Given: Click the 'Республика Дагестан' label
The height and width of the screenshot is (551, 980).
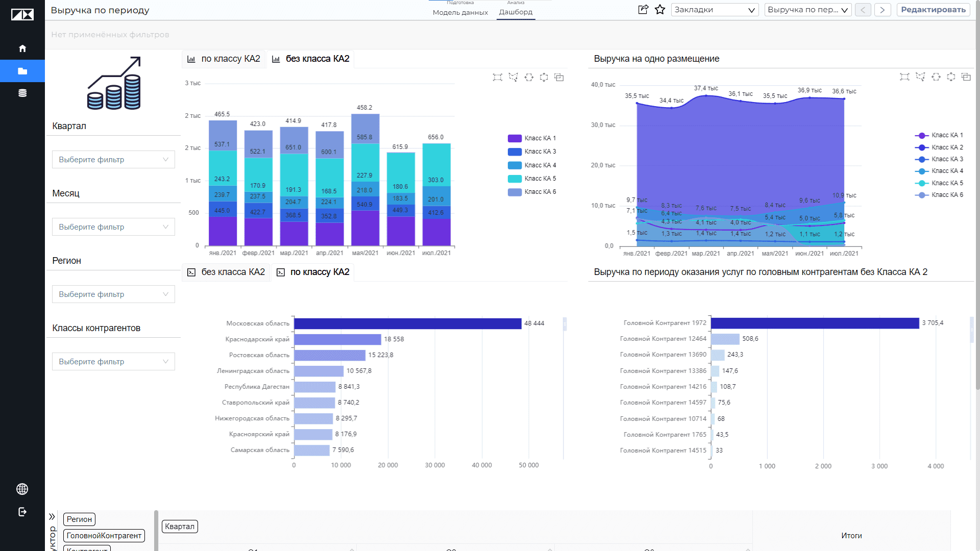Looking at the screenshot, I should (x=257, y=387).
